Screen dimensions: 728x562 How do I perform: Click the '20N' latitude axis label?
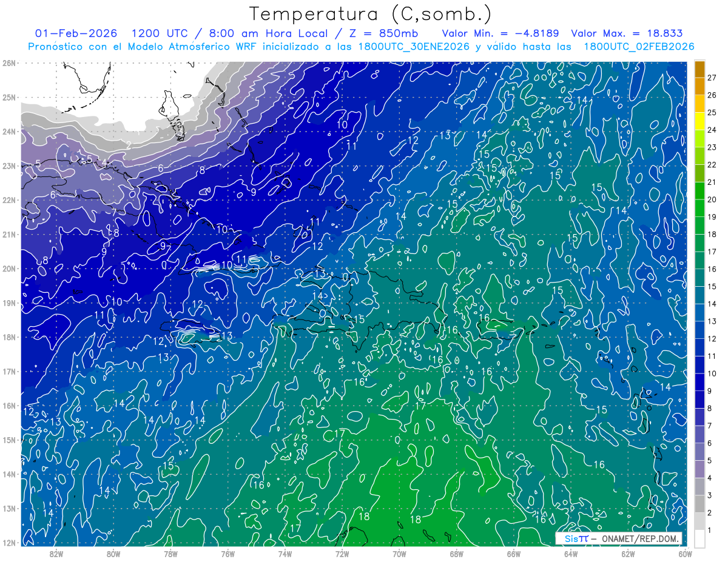pos(9,269)
